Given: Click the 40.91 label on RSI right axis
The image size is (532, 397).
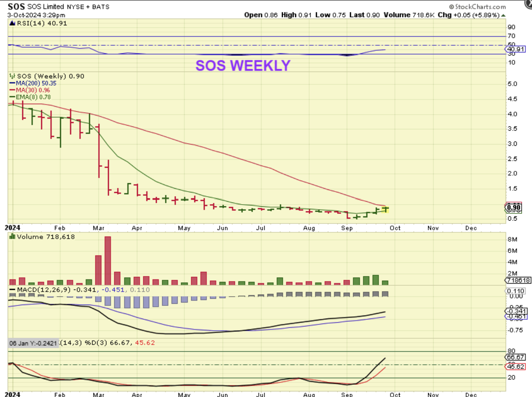Looking at the screenshot, I should tap(515, 49).
